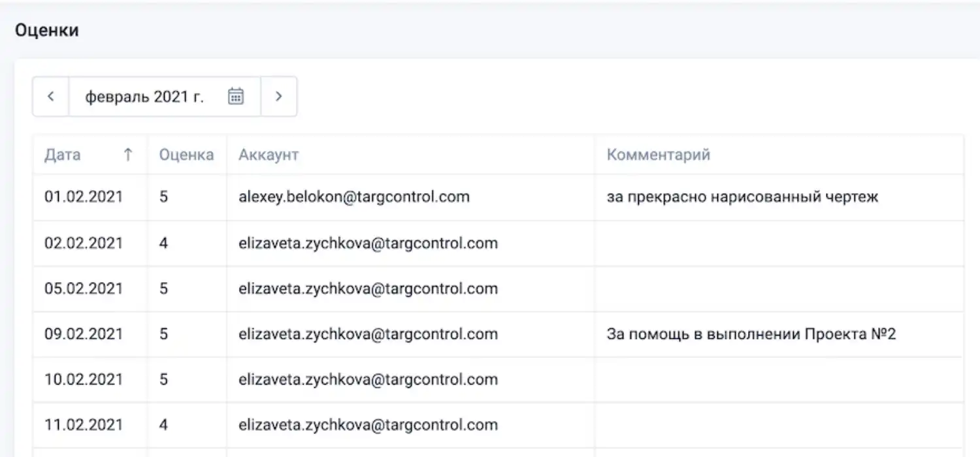
Task: Select the row dated 05.02.2021
Action: click(84, 289)
